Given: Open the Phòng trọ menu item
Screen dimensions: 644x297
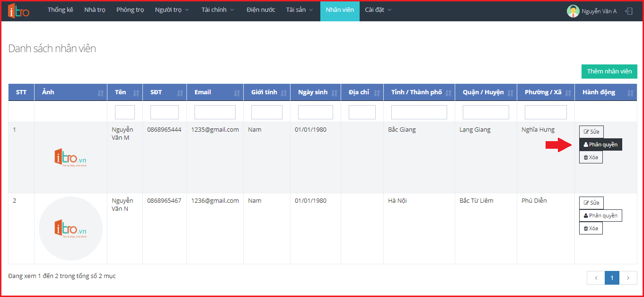Looking at the screenshot, I should click(130, 10).
